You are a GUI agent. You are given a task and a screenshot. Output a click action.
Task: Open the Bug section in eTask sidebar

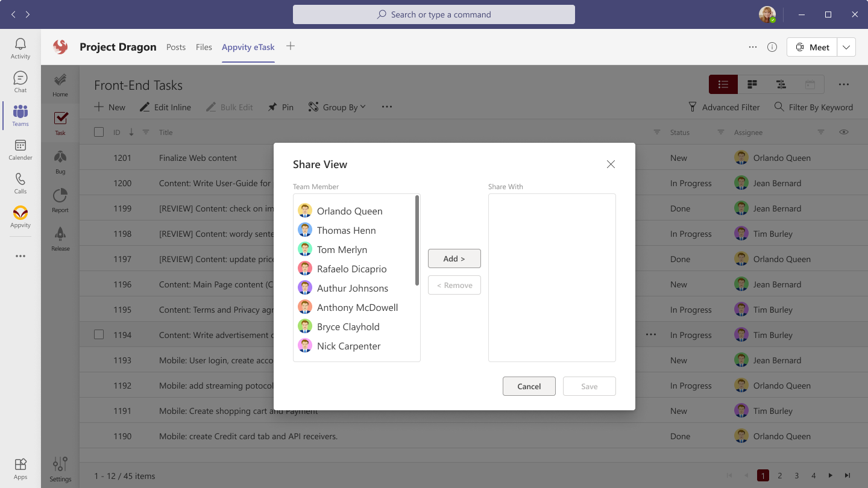pos(60,161)
